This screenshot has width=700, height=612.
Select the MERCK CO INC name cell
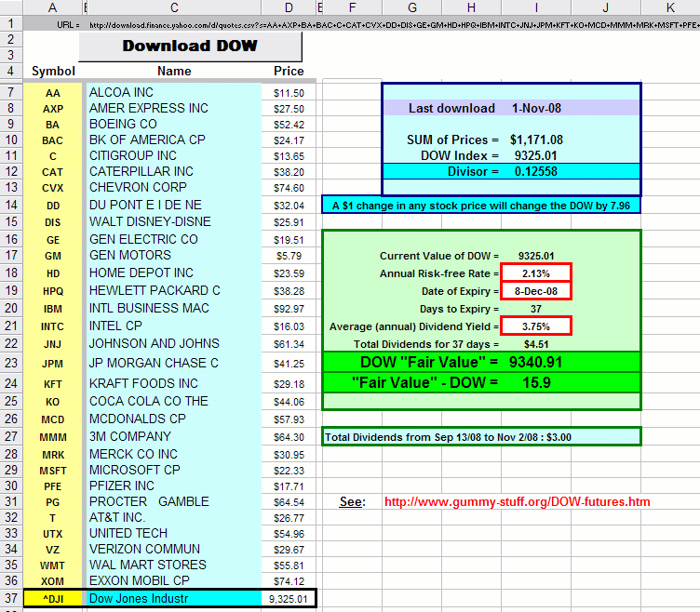pos(174,454)
